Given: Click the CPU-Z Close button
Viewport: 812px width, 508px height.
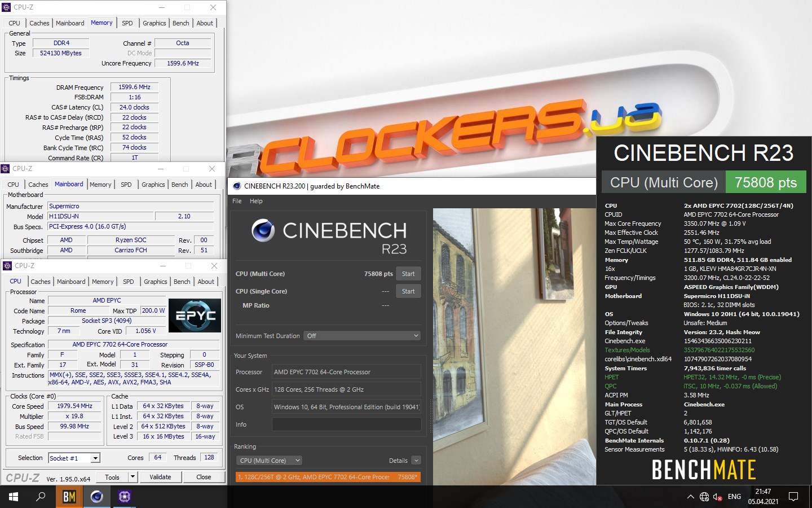Looking at the screenshot, I should (204, 477).
